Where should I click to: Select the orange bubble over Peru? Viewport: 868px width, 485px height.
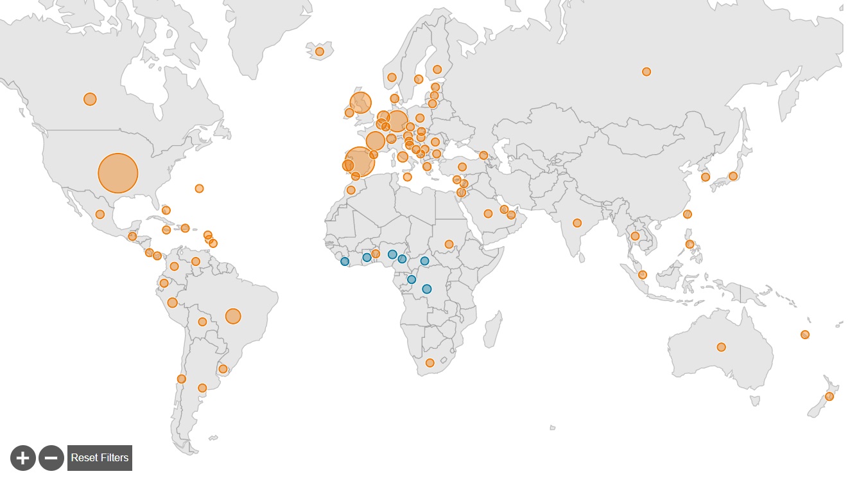tap(172, 303)
